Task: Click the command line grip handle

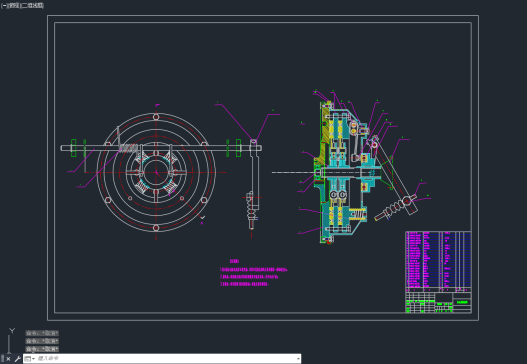Action: (x=2, y=359)
